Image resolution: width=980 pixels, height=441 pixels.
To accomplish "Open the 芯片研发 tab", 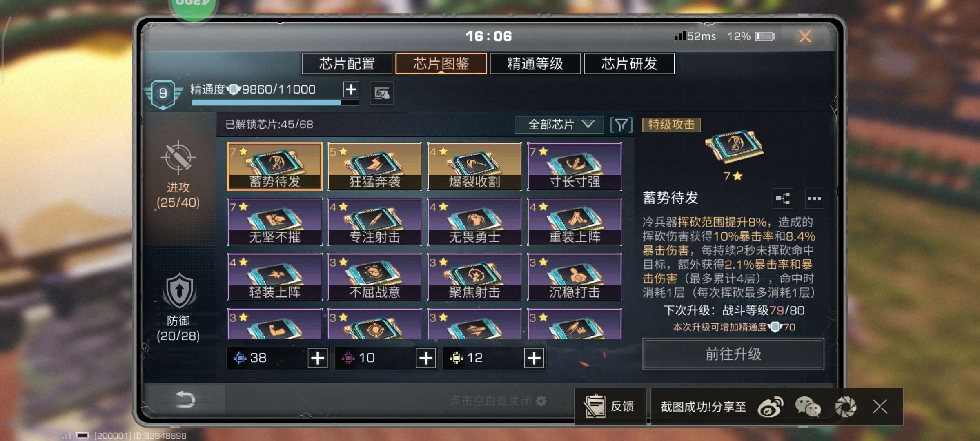I will click(x=629, y=64).
